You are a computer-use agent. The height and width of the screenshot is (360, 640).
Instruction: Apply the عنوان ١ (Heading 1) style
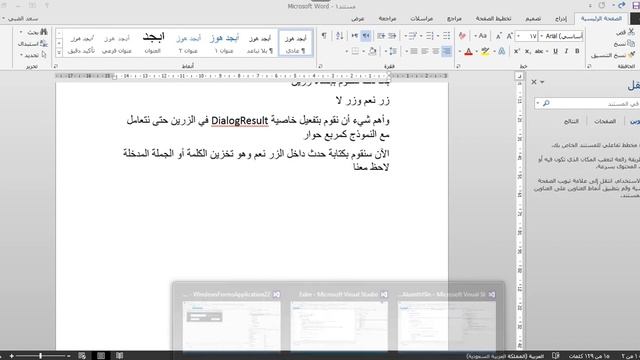(x=224, y=43)
